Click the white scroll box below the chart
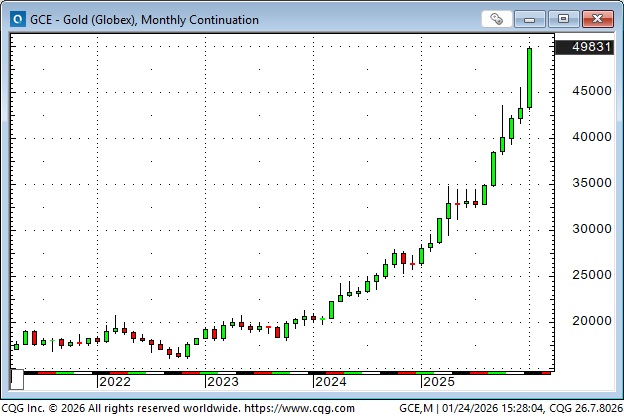The height and width of the screenshot is (416, 624). tap(17, 381)
